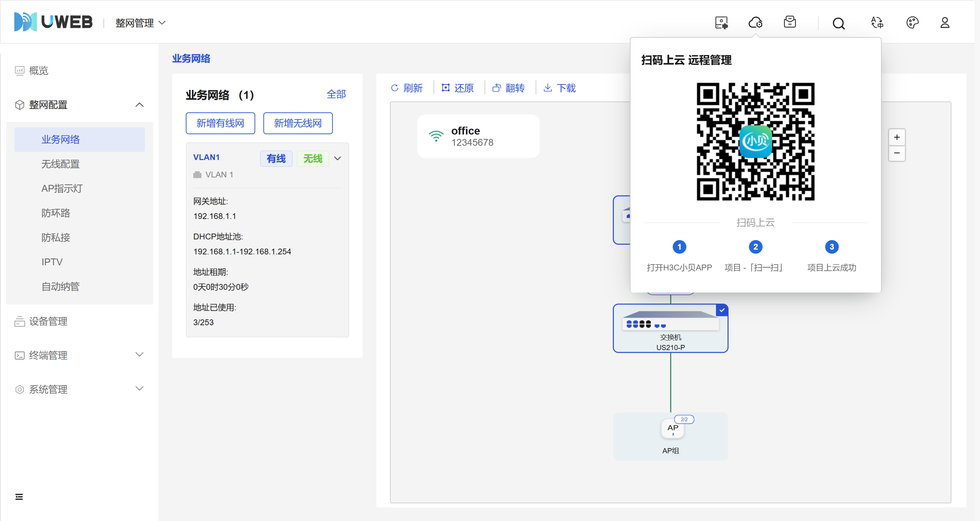Click the 整网配置 cube icon
The image size is (980, 521).
(x=19, y=105)
